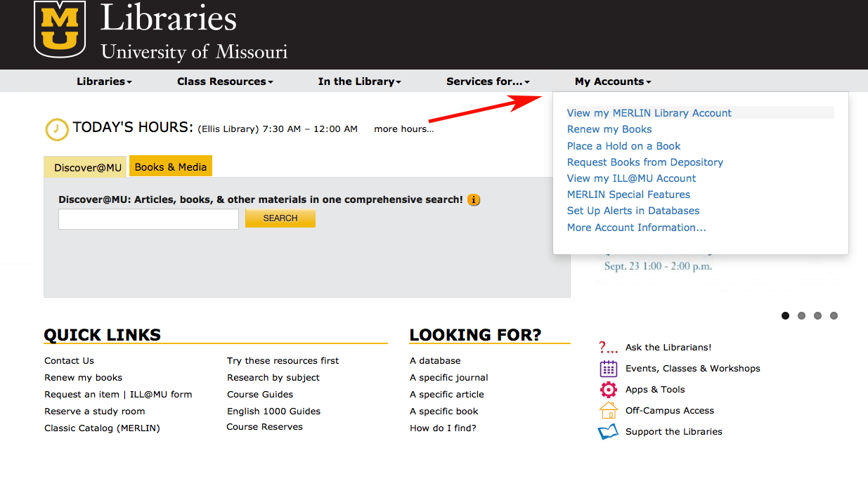
Task: Click the clock icon beside Today's Hours
Action: click(57, 129)
